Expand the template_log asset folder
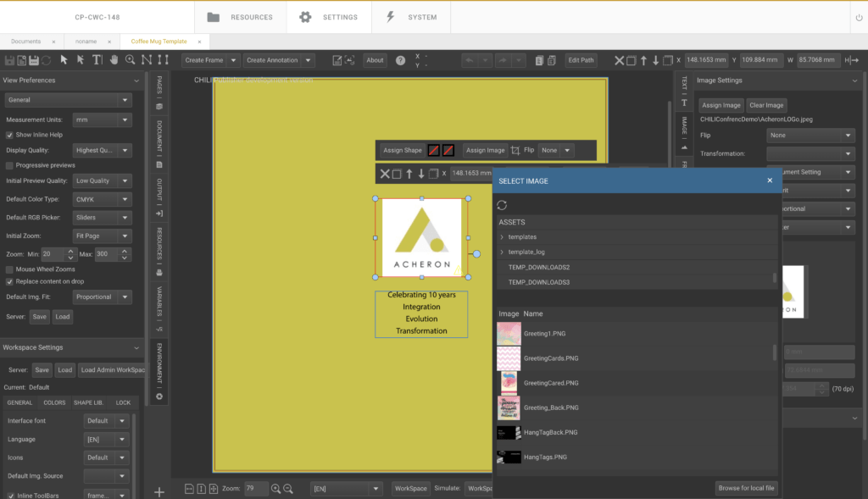 coord(502,252)
